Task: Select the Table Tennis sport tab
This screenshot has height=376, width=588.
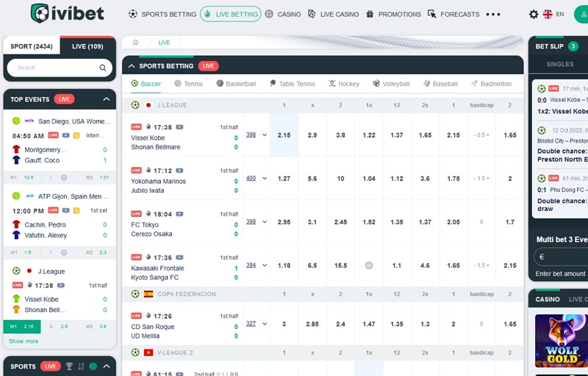Action: pyautogui.click(x=293, y=84)
